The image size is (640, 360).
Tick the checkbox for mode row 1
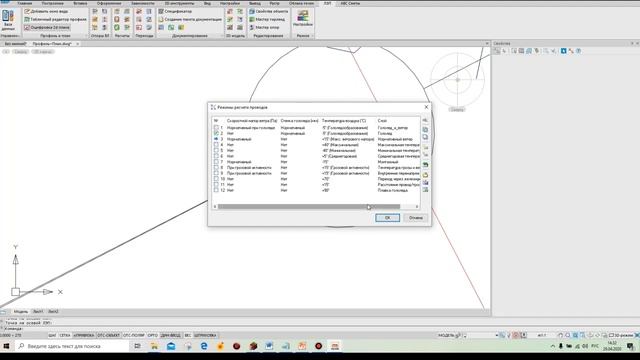click(216, 128)
